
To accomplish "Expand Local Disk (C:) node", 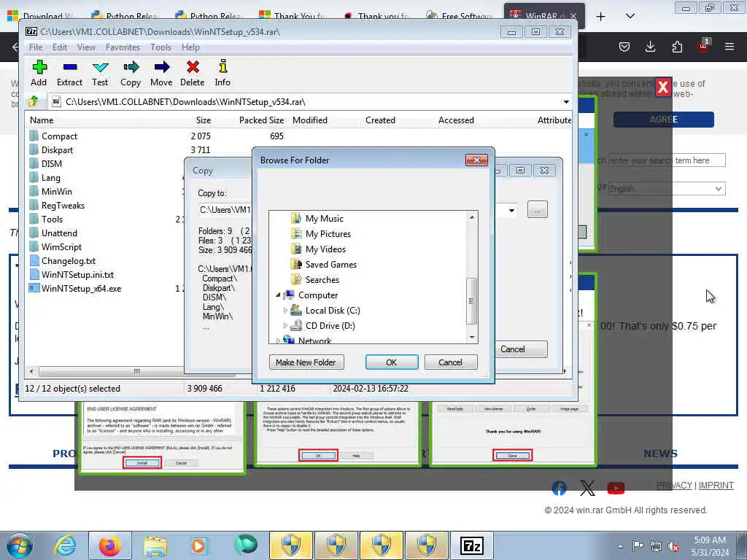I will [285, 311].
